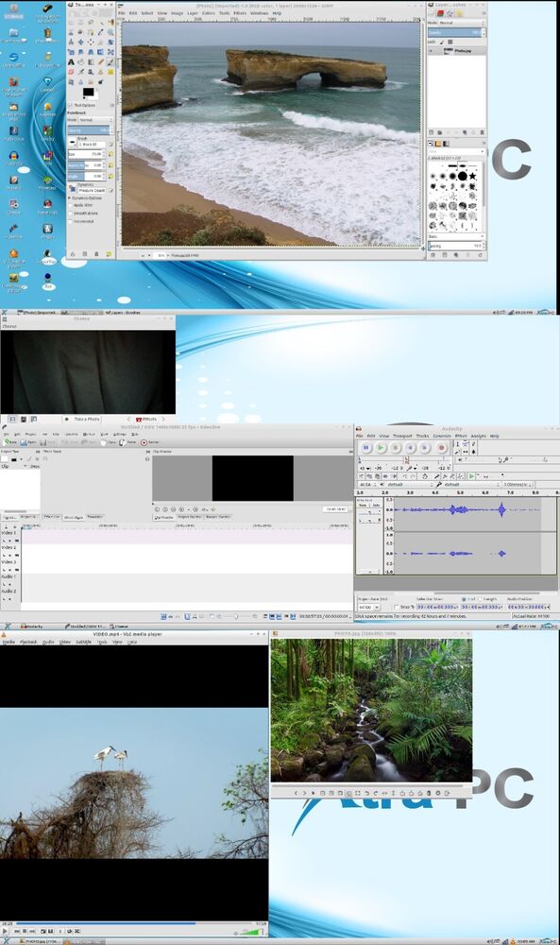Expand Dynamics Options in GIMP

pos(69,198)
